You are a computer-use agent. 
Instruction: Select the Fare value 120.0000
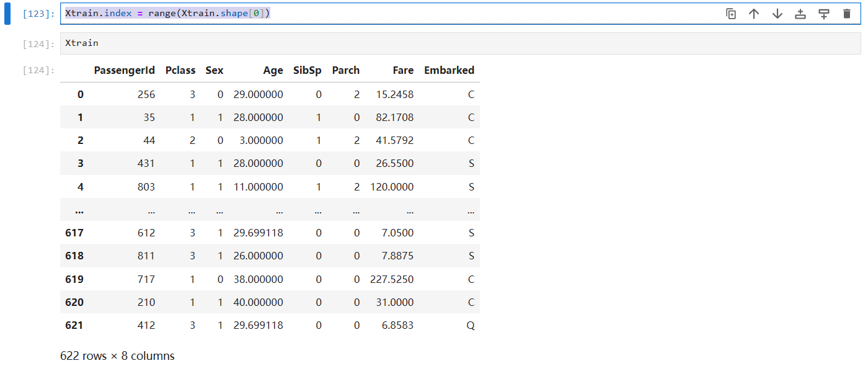[x=392, y=187]
